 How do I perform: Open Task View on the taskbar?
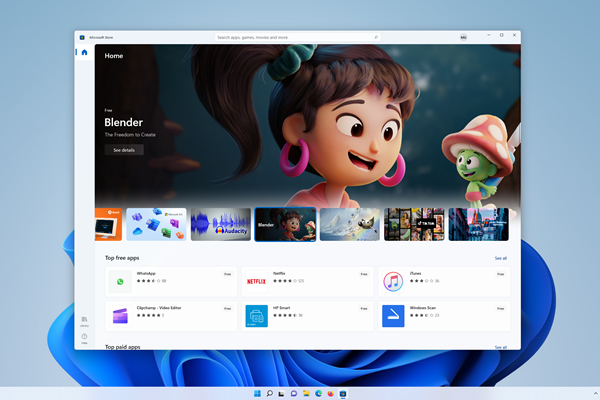tap(282, 393)
